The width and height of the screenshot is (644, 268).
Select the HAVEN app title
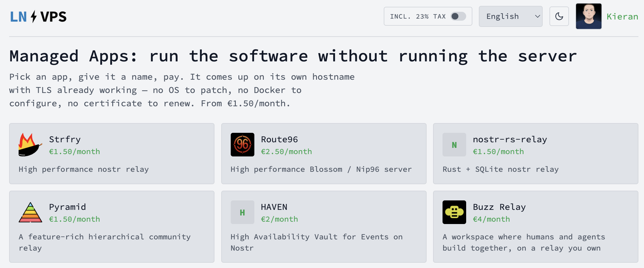274,207
